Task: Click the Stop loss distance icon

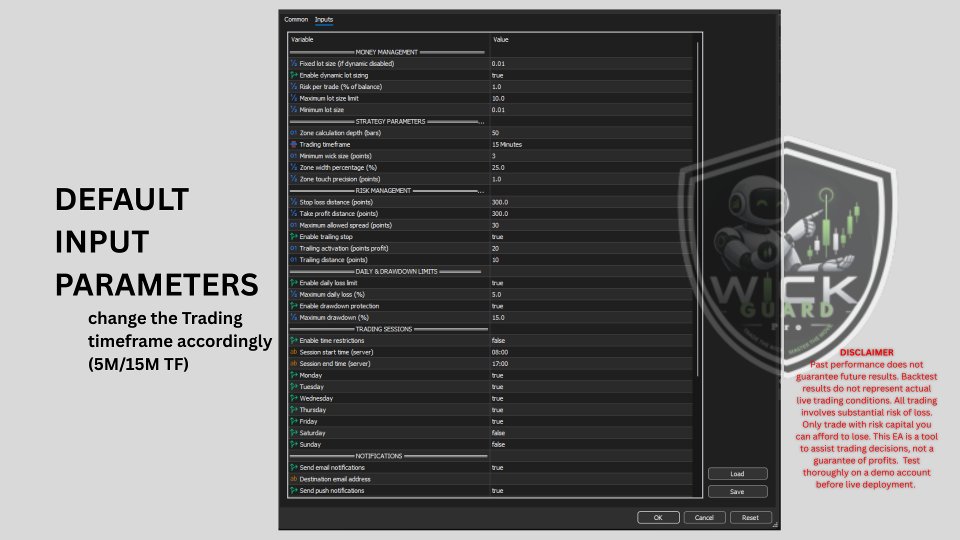Action: 294,202
